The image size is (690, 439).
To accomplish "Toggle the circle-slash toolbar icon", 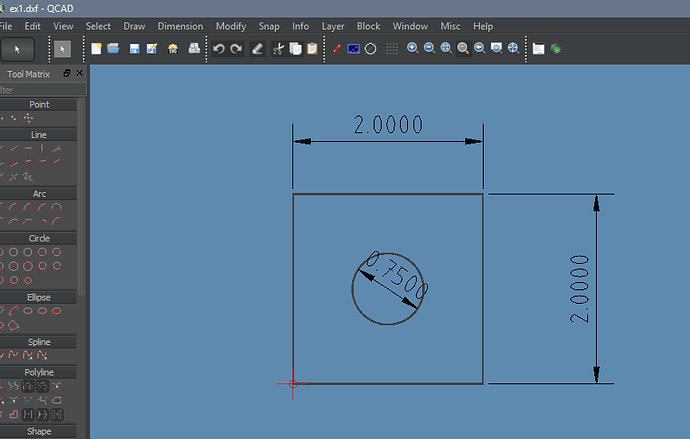I will point(371,48).
